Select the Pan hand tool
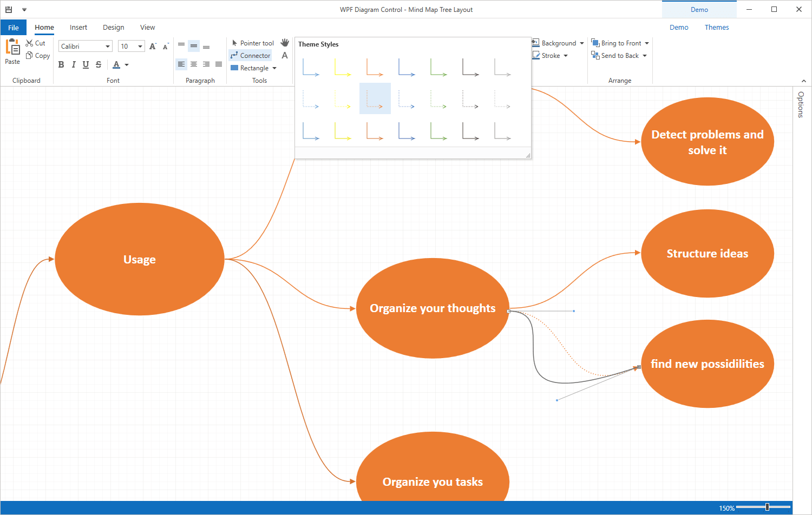 tap(285, 43)
